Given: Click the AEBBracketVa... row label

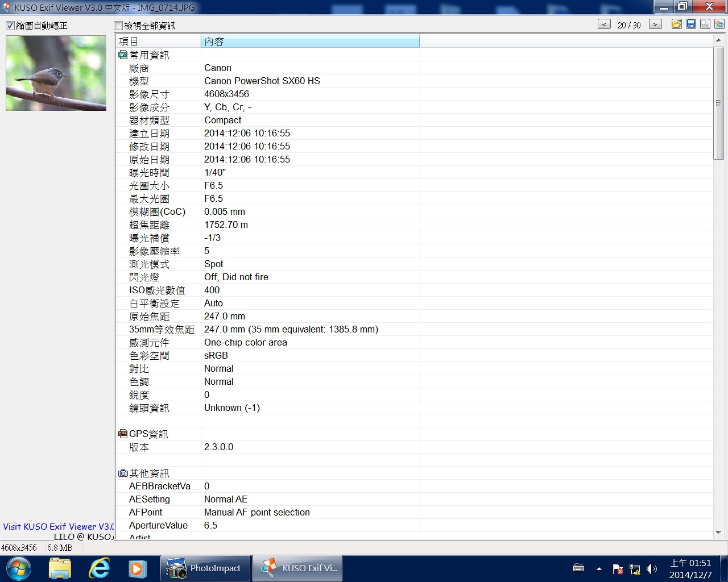Looking at the screenshot, I should (x=164, y=486).
